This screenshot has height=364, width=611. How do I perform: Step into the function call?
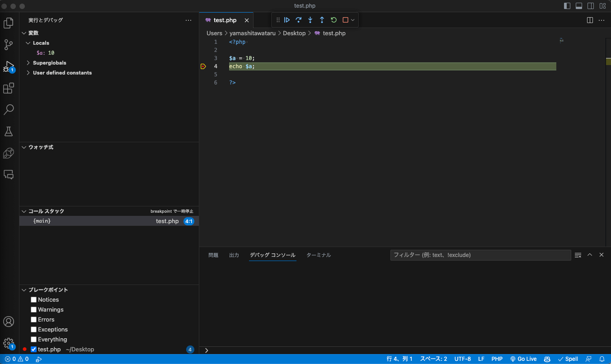(310, 20)
